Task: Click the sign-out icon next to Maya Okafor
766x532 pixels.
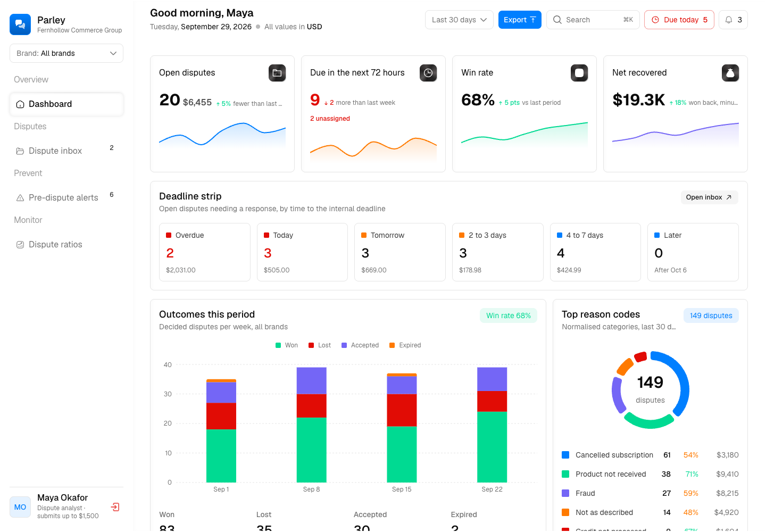Action: pyautogui.click(x=115, y=507)
